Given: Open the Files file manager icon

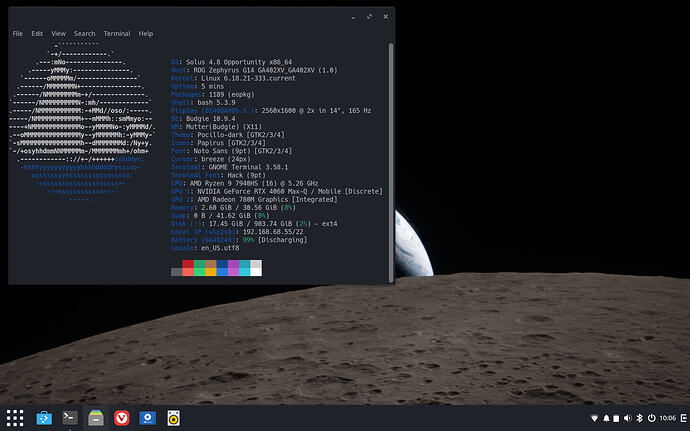Looking at the screenshot, I should [95, 418].
